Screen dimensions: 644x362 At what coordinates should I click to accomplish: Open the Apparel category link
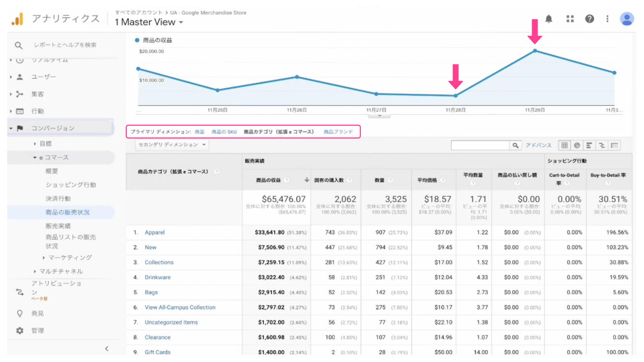(155, 233)
